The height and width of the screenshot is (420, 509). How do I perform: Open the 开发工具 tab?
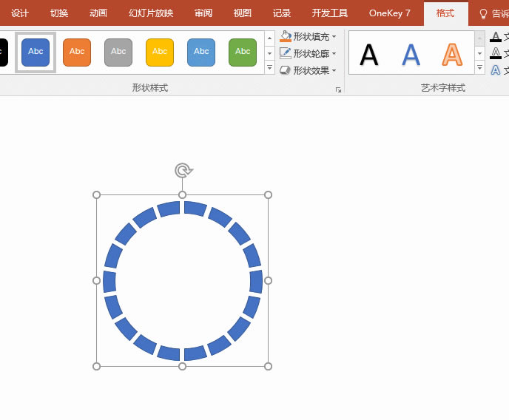pos(329,13)
